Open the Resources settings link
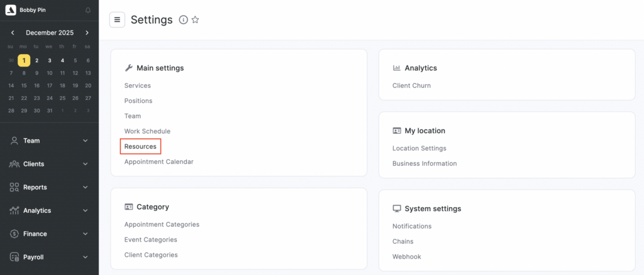This screenshot has height=275, width=644. click(140, 146)
